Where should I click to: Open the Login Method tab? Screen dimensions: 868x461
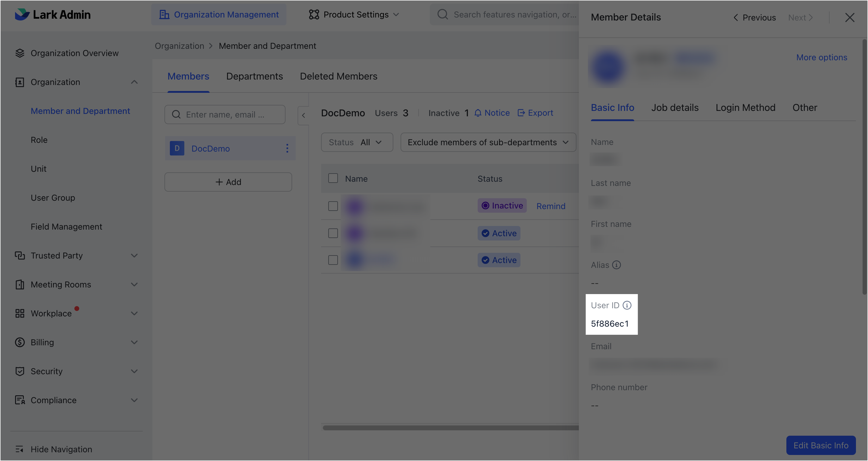[745, 108]
